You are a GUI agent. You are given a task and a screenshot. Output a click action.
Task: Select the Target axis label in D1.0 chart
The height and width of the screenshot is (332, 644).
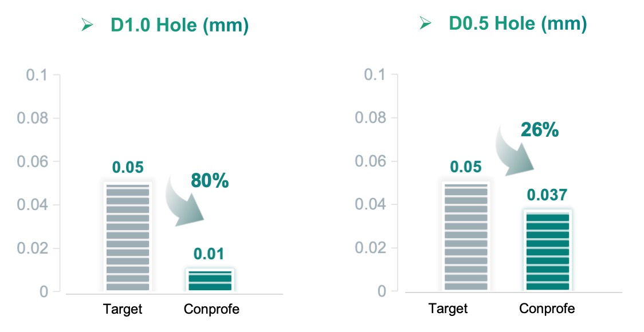[x=123, y=310]
